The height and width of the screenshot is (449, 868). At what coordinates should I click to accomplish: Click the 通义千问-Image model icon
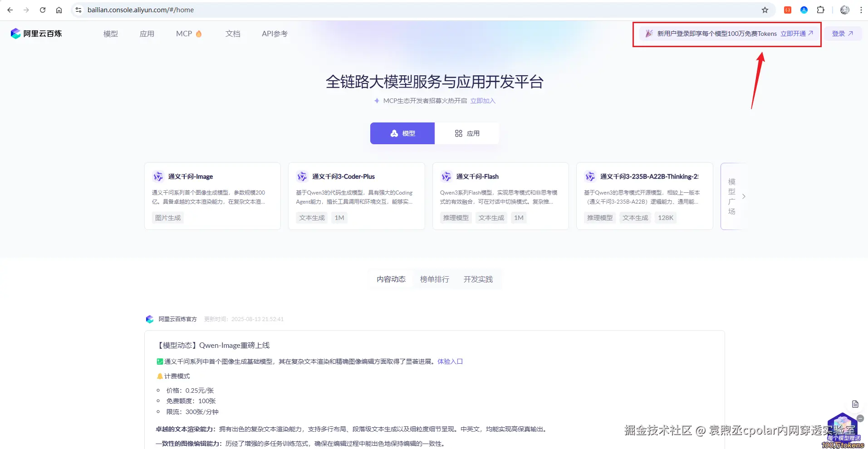pos(158,176)
